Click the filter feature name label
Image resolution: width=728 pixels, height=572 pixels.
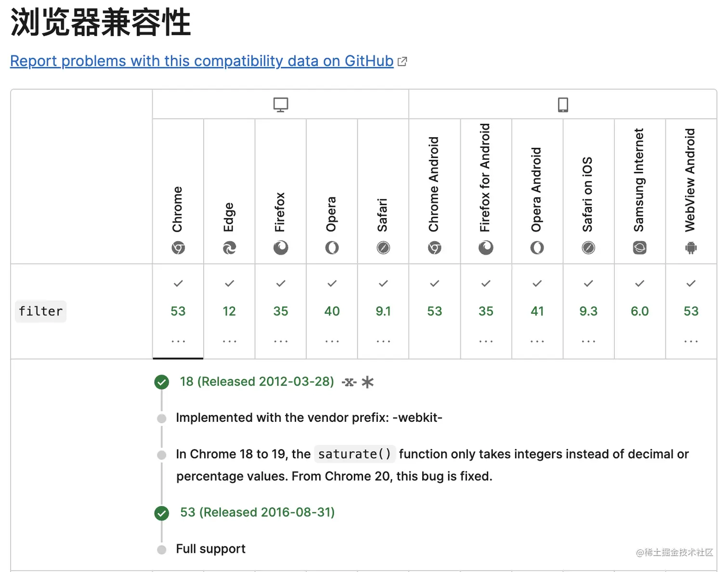click(41, 312)
